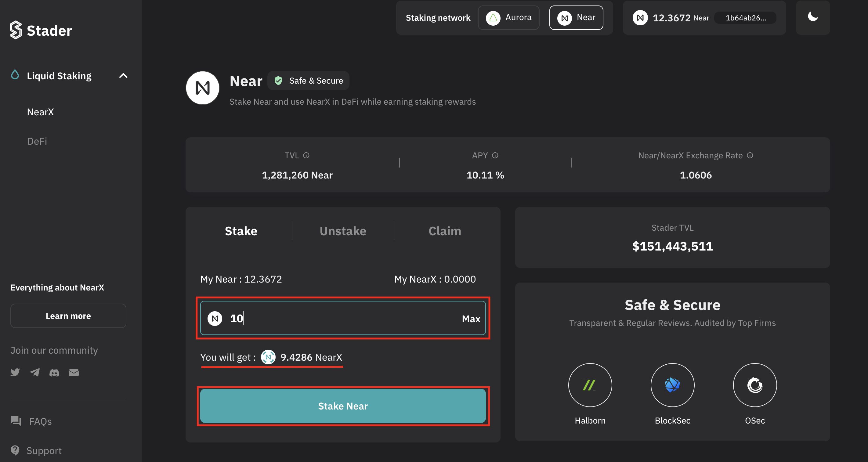Open the FAQs link

pos(40,421)
